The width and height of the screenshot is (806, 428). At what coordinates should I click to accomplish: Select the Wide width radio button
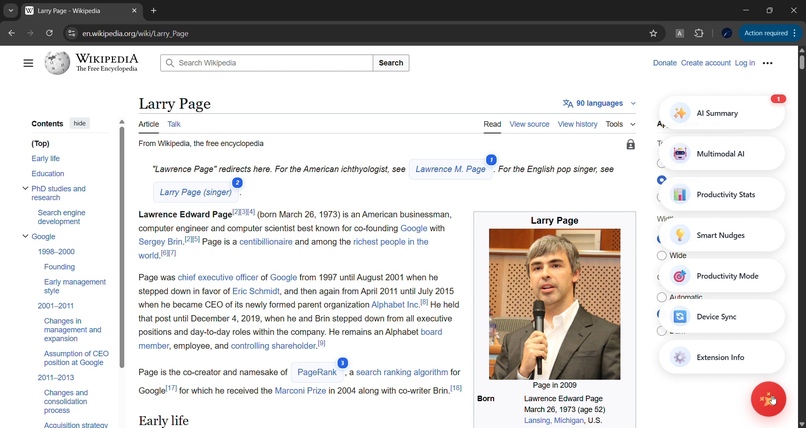(662, 255)
